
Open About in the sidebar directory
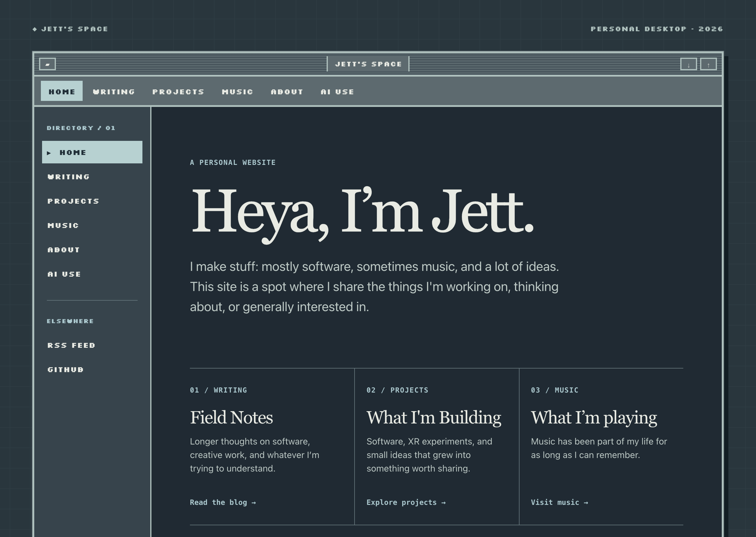pos(92,250)
